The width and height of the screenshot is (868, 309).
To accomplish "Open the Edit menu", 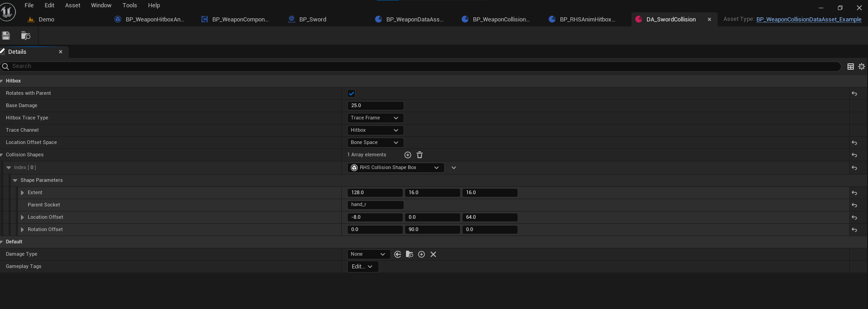I will coord(50,5).
